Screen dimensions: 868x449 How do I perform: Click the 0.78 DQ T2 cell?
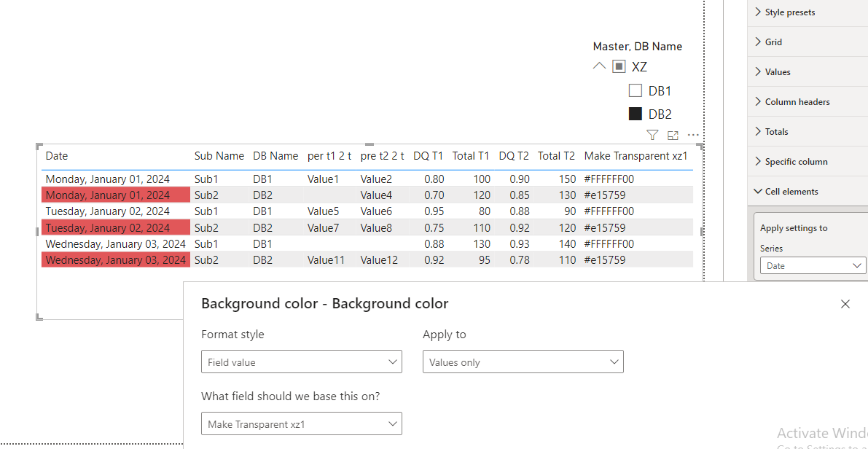[519, 259]
